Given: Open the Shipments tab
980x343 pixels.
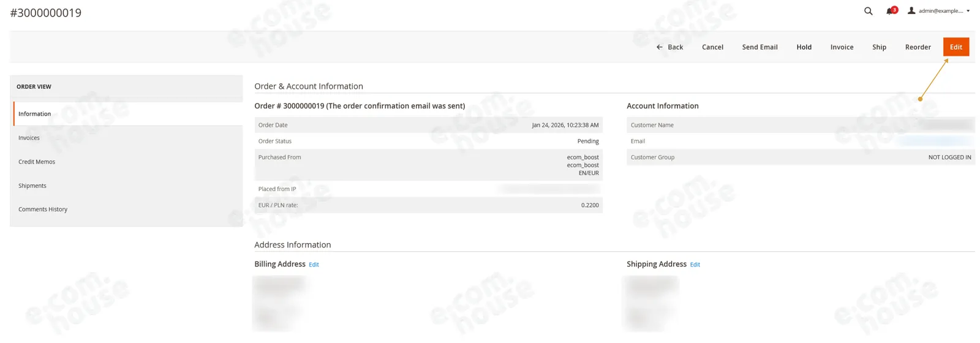Looking at the screenshot, I should [x=127, y=186].
